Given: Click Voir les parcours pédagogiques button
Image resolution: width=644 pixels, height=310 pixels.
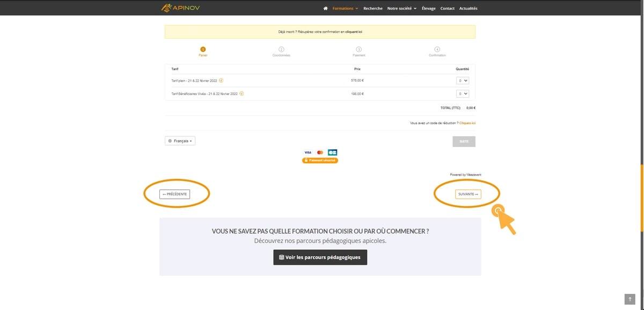Looking at the screenshot, I should pos(320,257).
